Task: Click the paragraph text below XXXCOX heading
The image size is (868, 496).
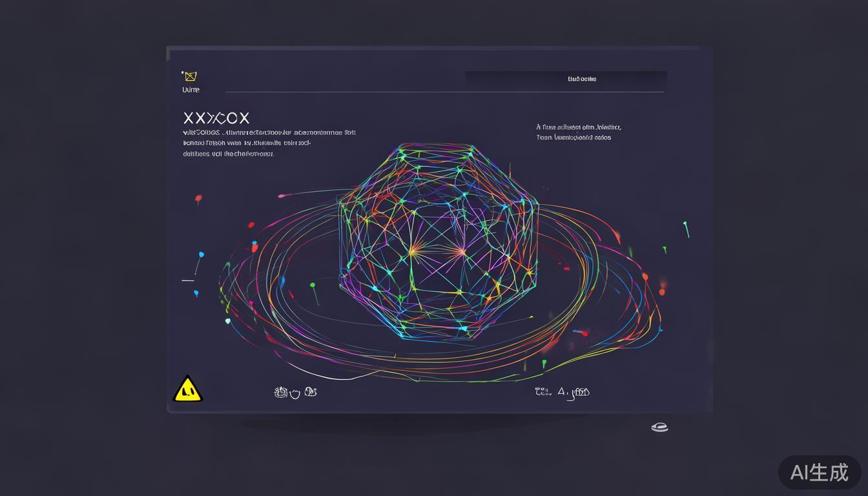Action: 269,143
